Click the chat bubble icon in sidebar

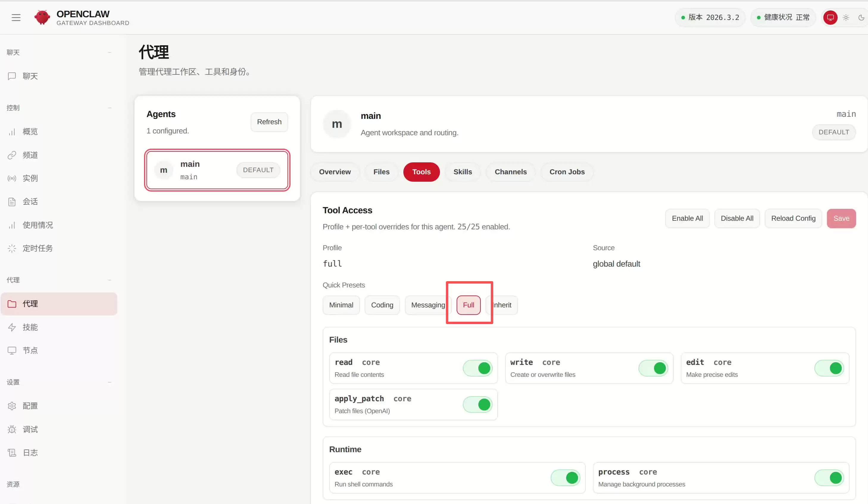point(12,76)
